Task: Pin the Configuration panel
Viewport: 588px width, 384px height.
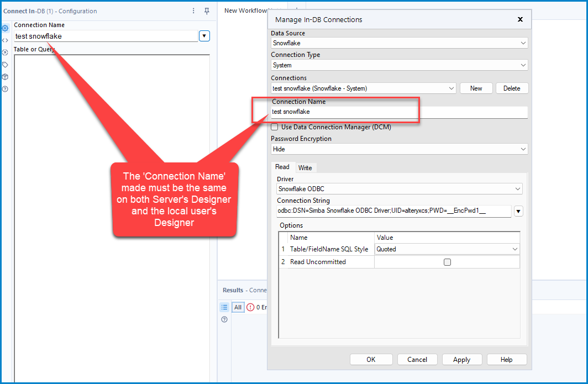Action: coord(207,11)
